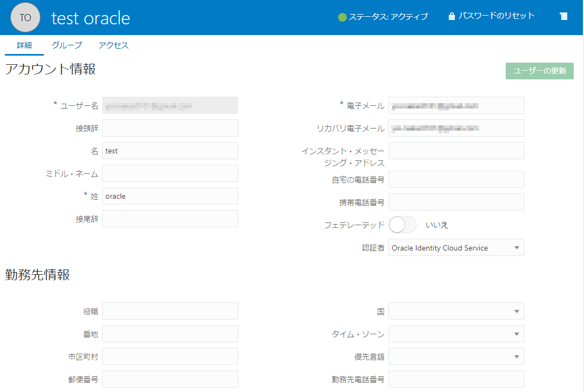Click the password reset lock icon

click(452, 17)
